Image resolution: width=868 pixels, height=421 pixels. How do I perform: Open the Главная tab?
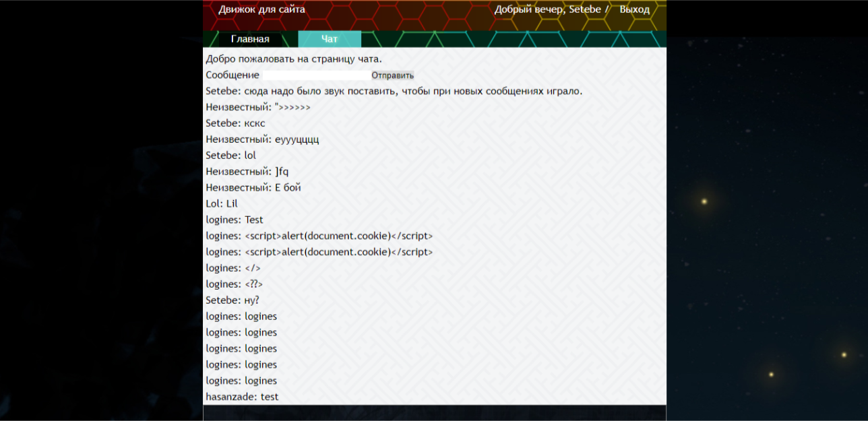click(250, 39)
